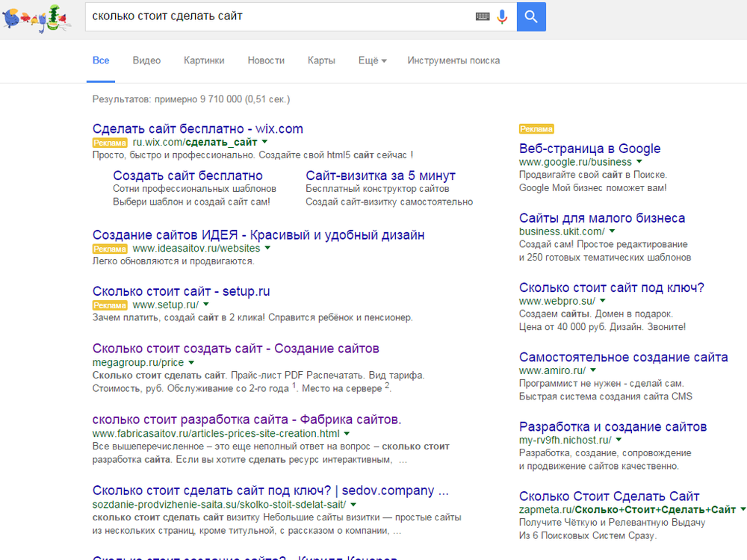
Task: Click Реклама badge above right-column ads
Action: 536,129
